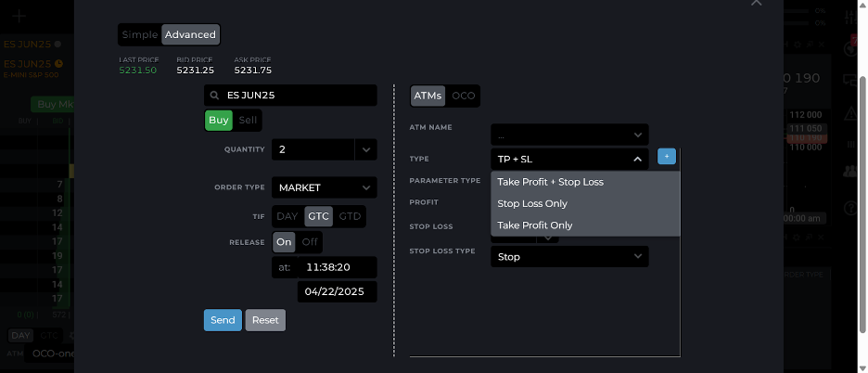The width and height of the screenshot is (868, 373).
Task: Click the release date field 04/22/2025
Action: [x=338, y=291]
